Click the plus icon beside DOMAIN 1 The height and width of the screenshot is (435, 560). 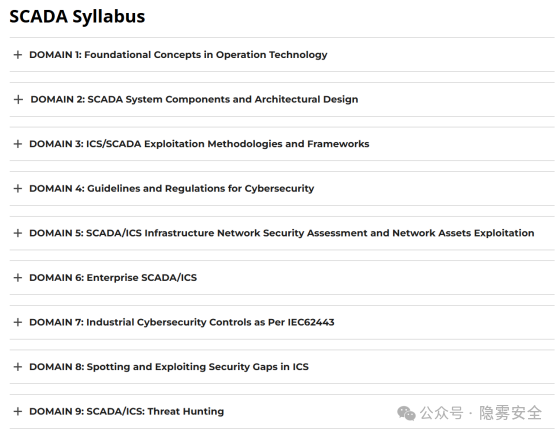(18, 55)
